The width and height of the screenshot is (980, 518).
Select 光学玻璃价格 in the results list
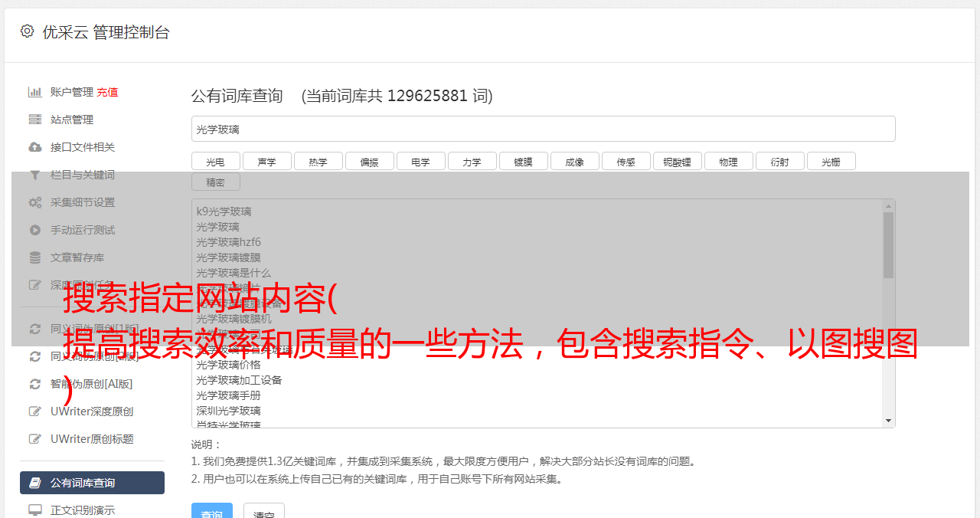pyautogui.click(x=228, y=365)
